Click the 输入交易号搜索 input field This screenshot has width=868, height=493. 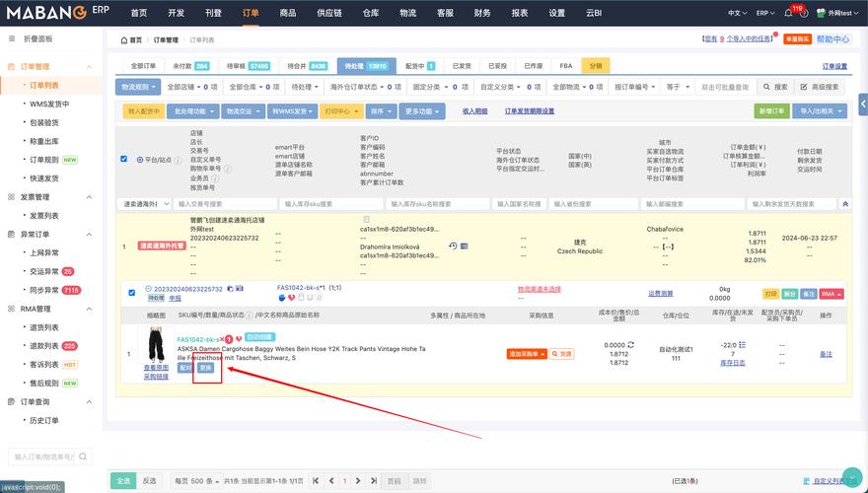225,204
